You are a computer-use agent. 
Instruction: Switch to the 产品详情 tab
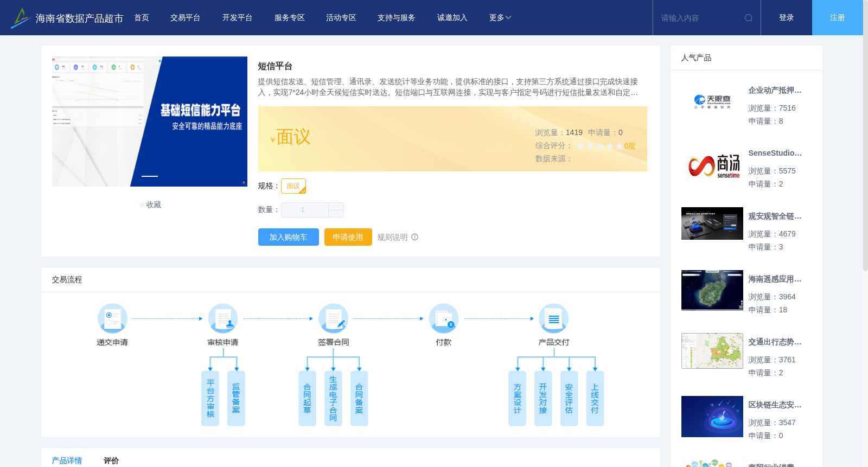(67, 460)
